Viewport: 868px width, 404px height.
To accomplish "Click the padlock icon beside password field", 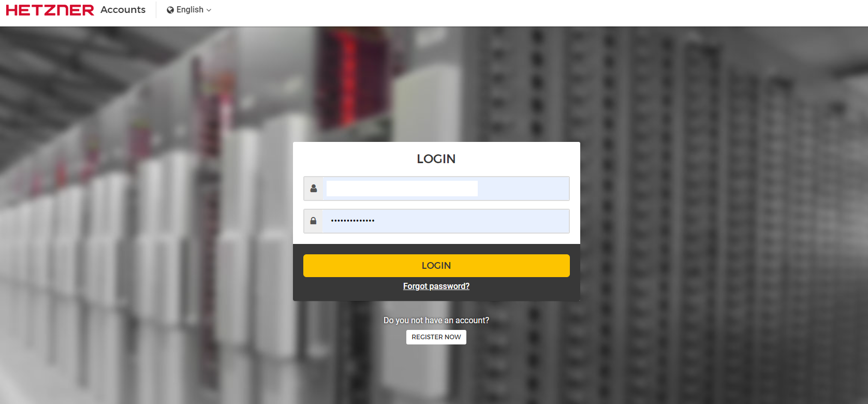I will [313, 221].
